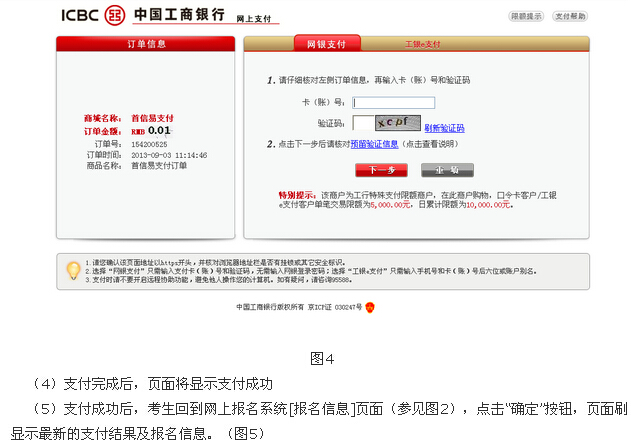Click the 特别提示 red label
Image resolution: width=631 pixels, height=446 pixels.
pyautogui.click(x=297, y=195)
